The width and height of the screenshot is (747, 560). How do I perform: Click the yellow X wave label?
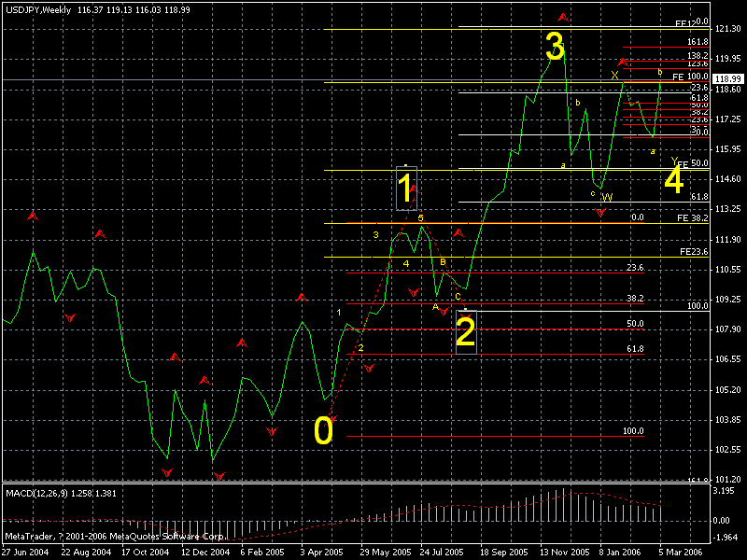[x=614, y=76]
